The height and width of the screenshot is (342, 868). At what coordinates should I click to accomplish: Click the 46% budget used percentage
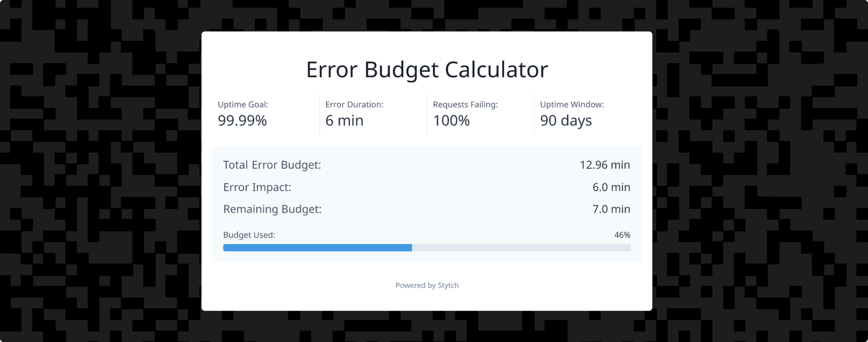pos(622,235)
